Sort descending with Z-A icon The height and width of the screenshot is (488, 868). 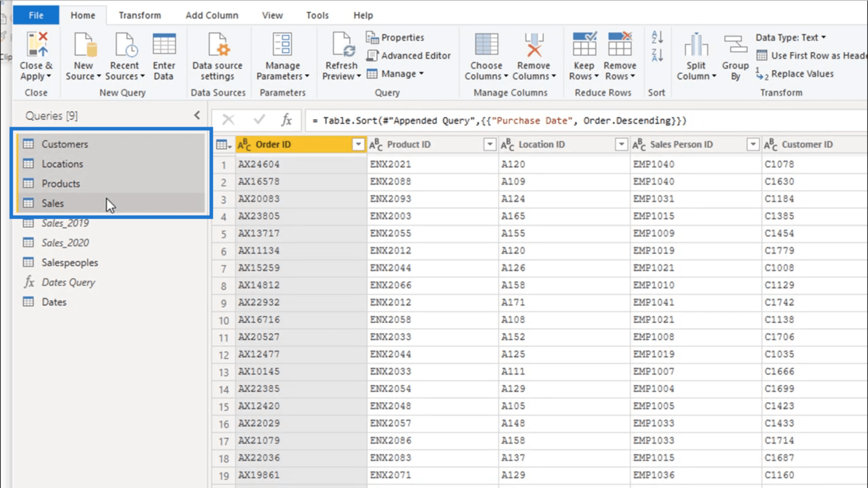click(x=657, y=55)
